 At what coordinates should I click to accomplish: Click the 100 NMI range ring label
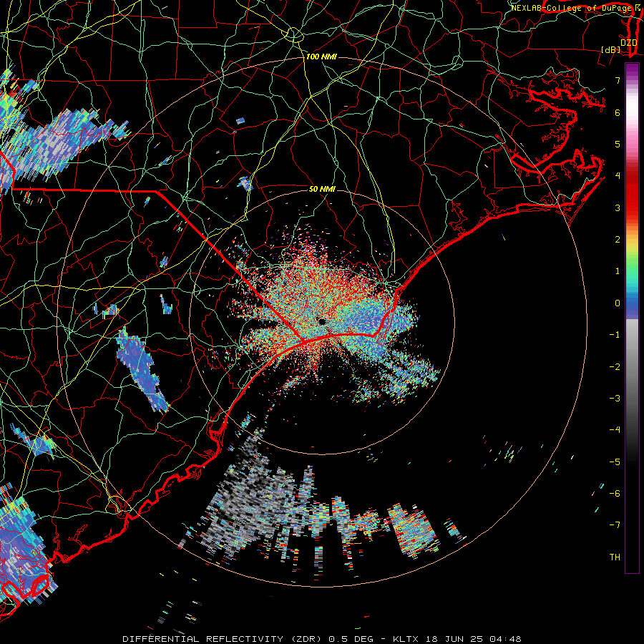(x=321, y=57)
